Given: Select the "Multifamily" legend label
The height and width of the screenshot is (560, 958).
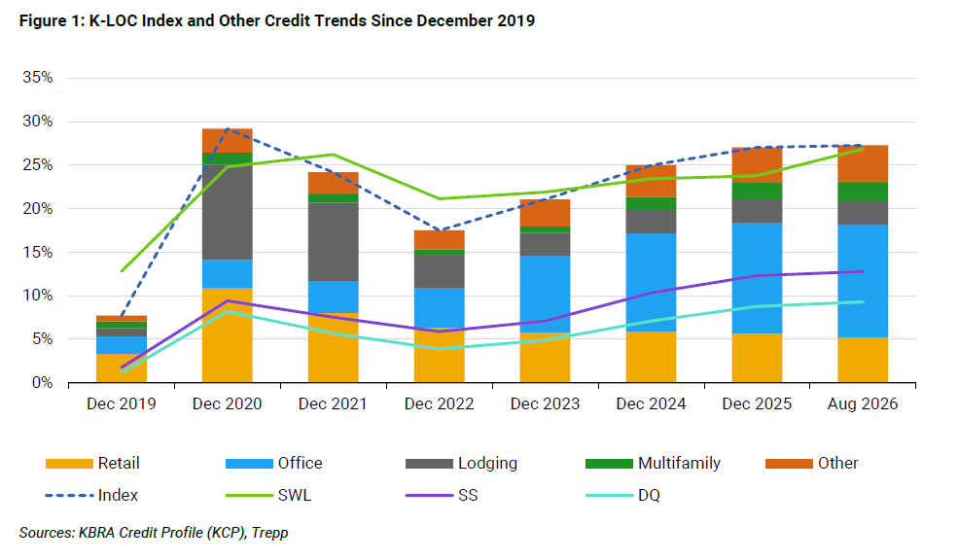Looking at the screenshot, I should coord(680,464).
